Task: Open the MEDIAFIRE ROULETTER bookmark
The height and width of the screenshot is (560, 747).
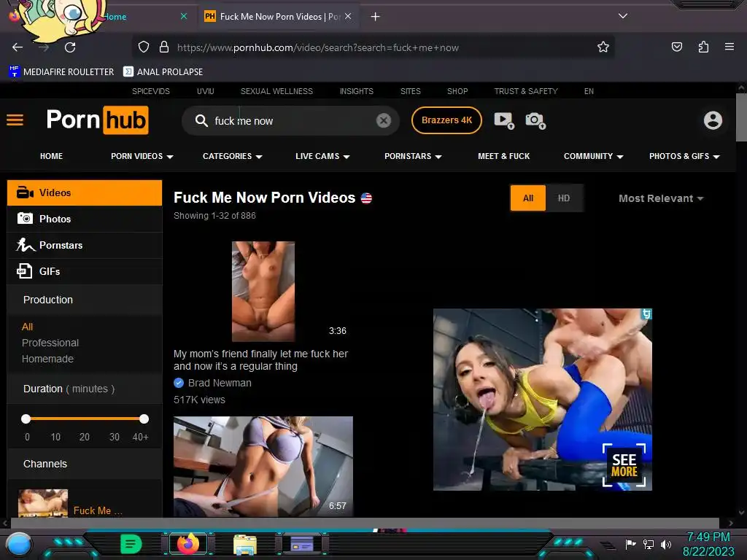Action: coord(61,72)
